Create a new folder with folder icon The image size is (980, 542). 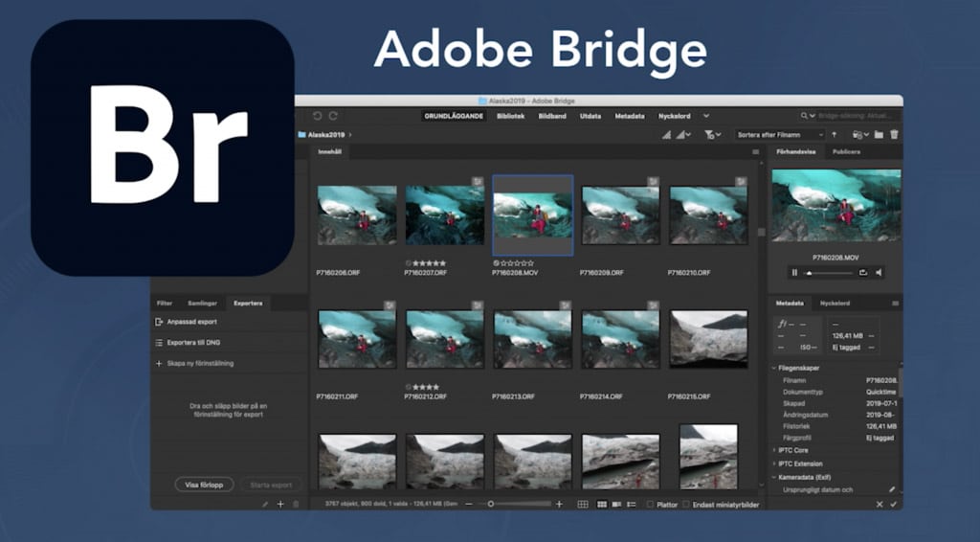pyautogui.click(x=879, y=135)
